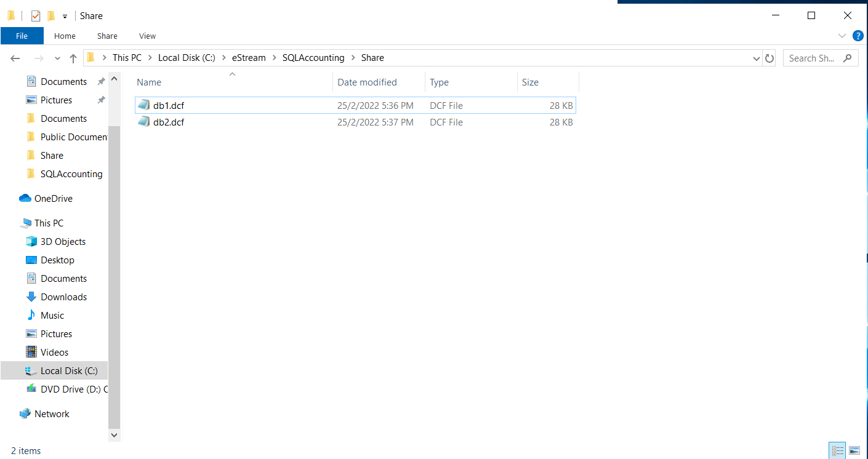Switch to details view button
Image resolution: width=868 pixels, height=459 pixels.
pos(837,450)
